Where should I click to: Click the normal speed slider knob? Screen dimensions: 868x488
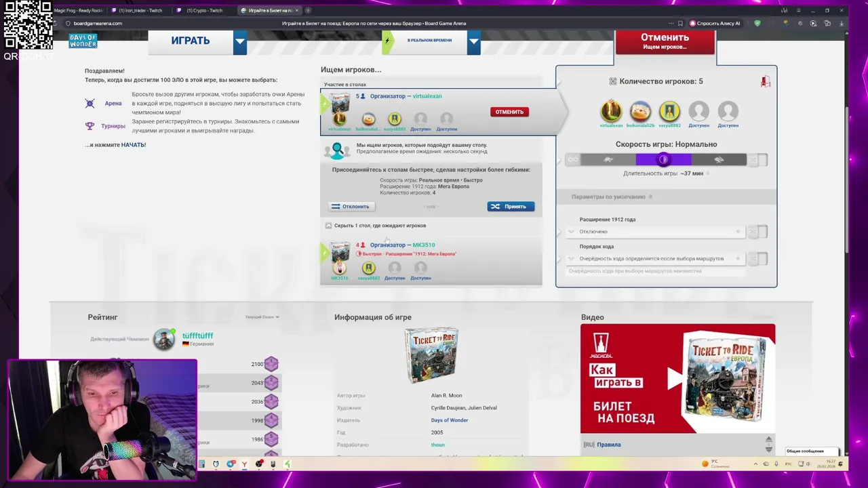(x=663, y=160)
